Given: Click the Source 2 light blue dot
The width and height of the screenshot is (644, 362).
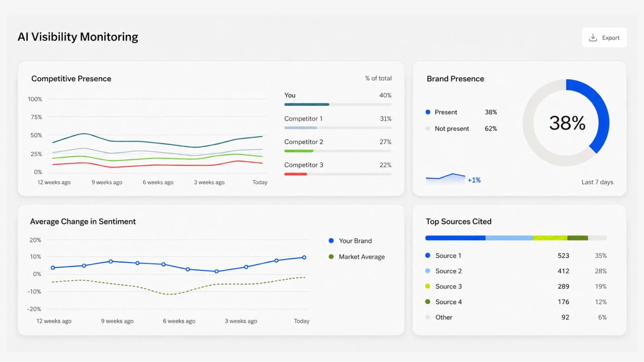Looking at the screenshot, I should (428, 271).
